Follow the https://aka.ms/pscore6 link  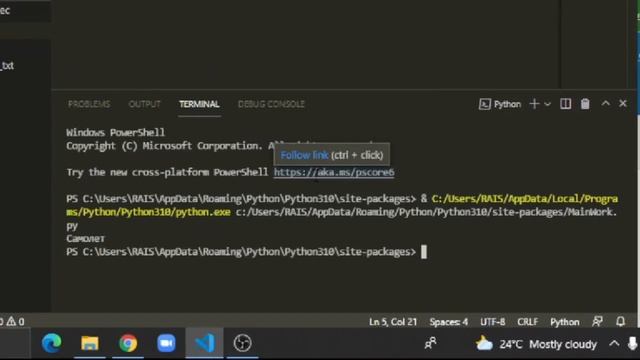click(334, 172)
